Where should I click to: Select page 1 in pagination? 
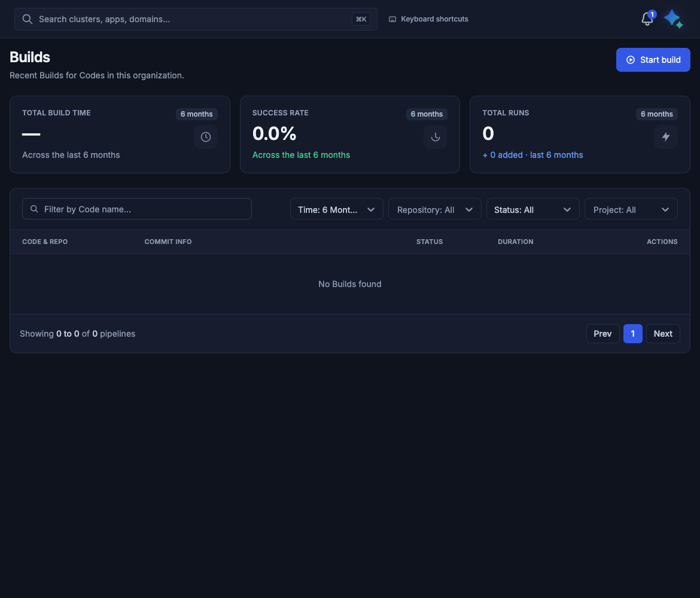point(632,334)
